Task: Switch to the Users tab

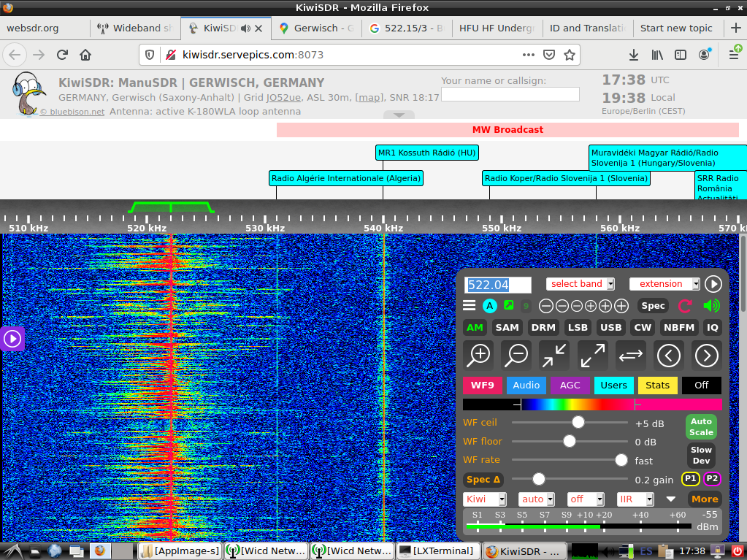Action: pos(613,386)
